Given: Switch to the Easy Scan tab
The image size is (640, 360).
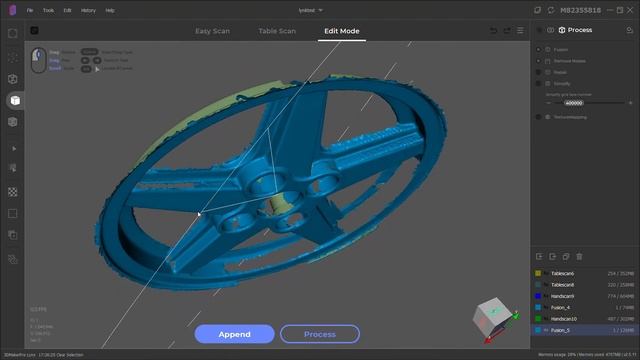Looking at the screenshot, I should point(212,31).
